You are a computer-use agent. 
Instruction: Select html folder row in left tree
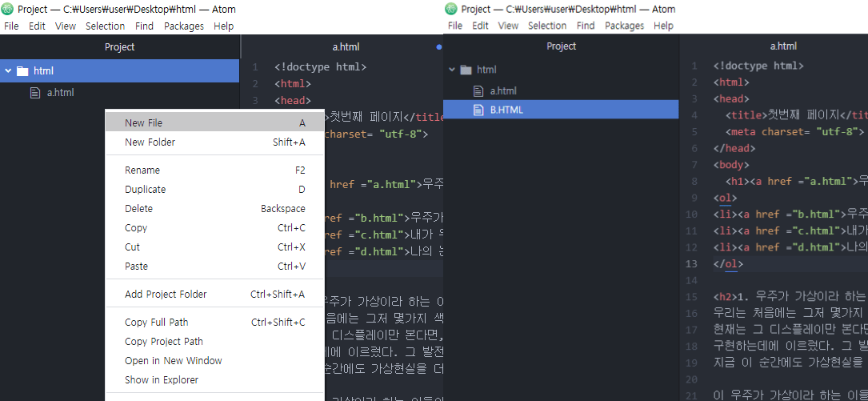(119, 71)
